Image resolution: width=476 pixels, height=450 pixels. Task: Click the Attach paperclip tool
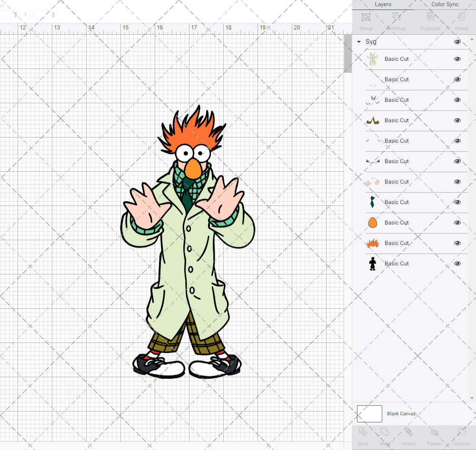tap(408, 432)
